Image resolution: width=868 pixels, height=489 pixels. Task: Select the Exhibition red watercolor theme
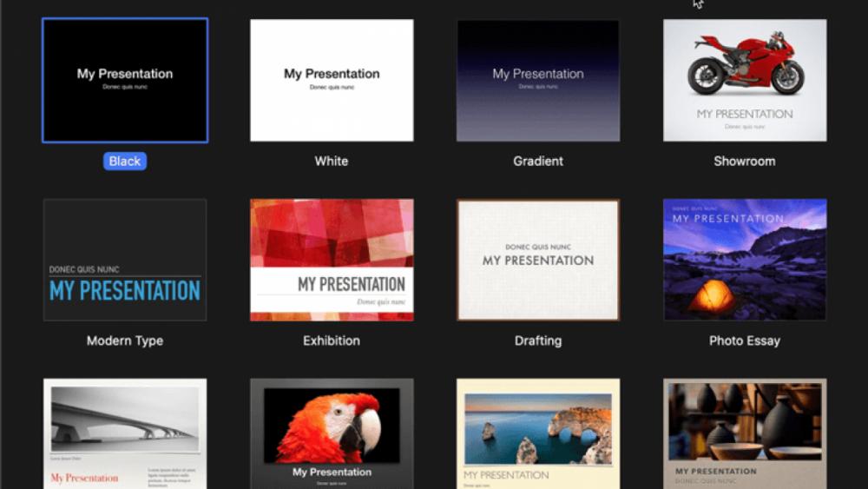(332, 260)
